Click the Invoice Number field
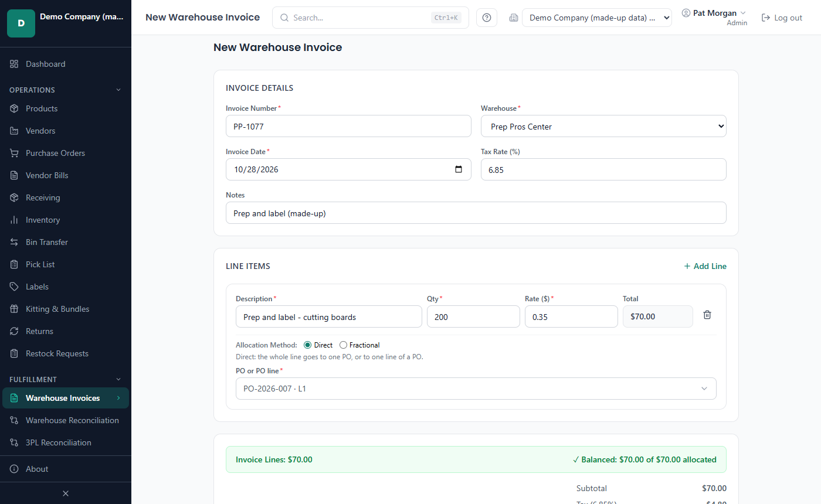 [348, 126]
